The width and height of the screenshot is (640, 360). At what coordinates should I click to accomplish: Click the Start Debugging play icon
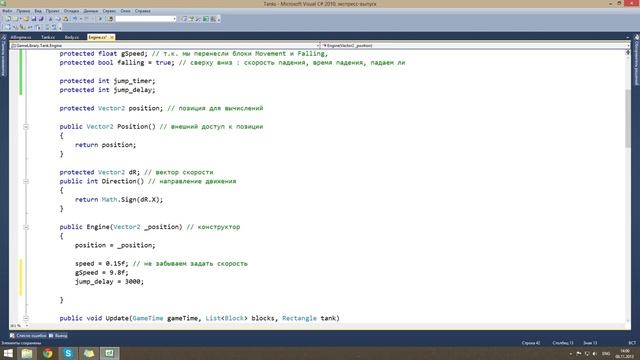(x=100, y=19)
